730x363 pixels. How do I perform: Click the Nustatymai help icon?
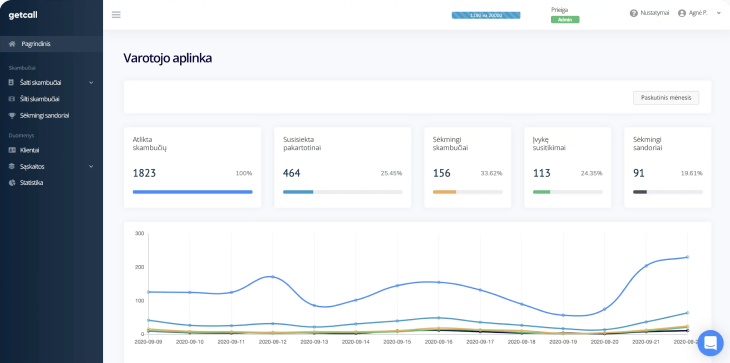coord(634,13)
